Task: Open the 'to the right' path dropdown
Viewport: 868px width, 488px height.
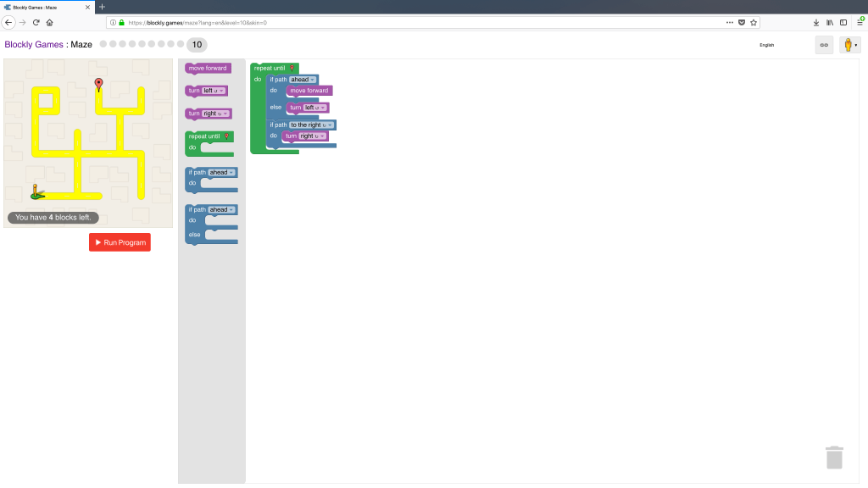Action: 312,125
